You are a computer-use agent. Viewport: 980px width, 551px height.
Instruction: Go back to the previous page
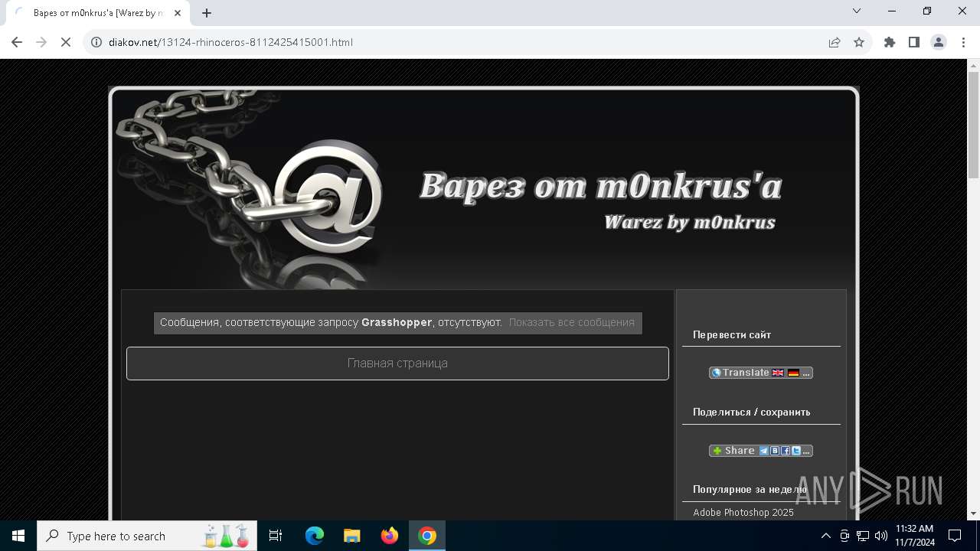coord(17,42)
